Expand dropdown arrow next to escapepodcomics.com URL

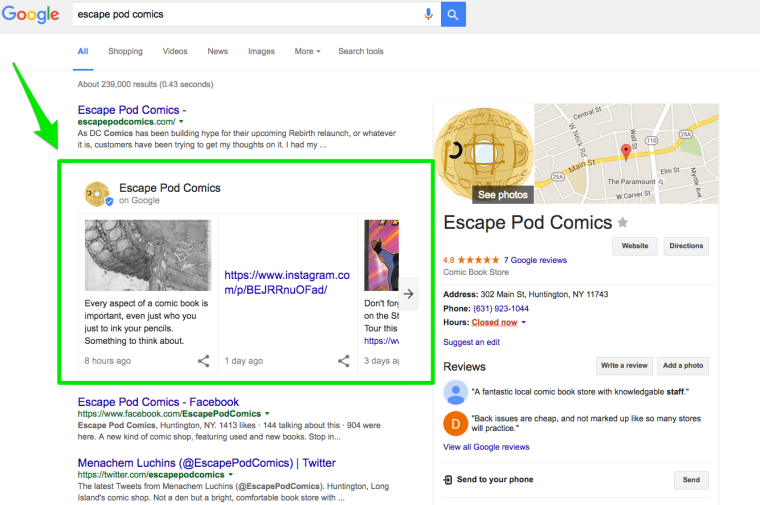(181, 122)
